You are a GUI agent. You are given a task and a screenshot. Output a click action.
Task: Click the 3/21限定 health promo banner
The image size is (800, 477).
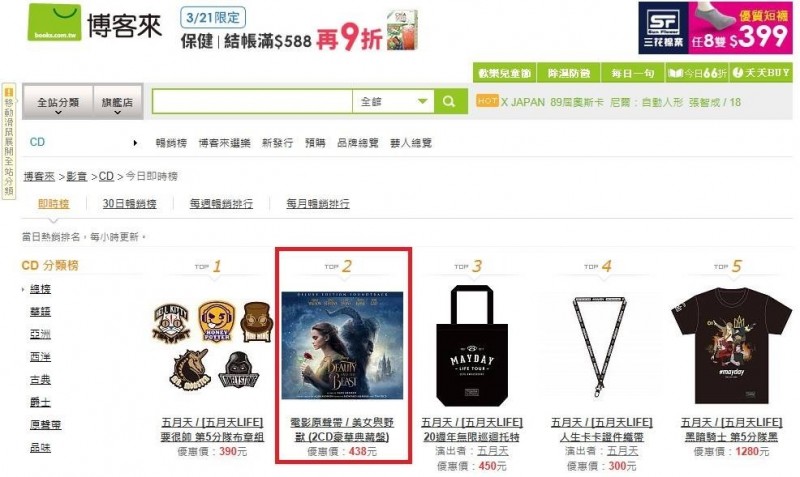pyautogui.click(x=299, y=30)
